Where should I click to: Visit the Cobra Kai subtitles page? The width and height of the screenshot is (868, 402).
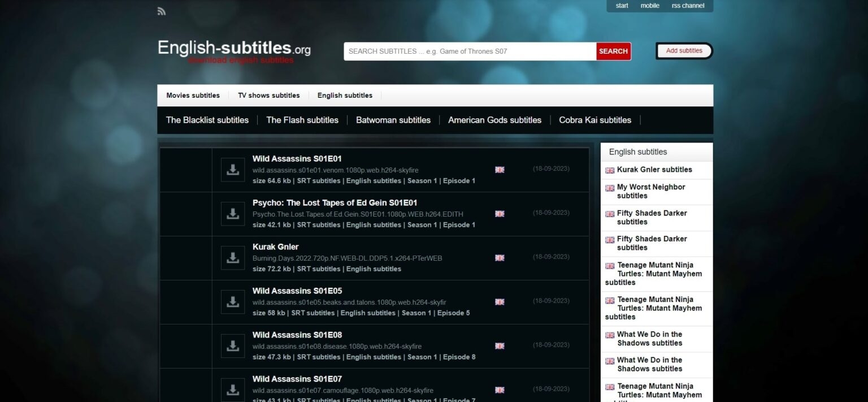pyautogui.click(x=594, y=120)
